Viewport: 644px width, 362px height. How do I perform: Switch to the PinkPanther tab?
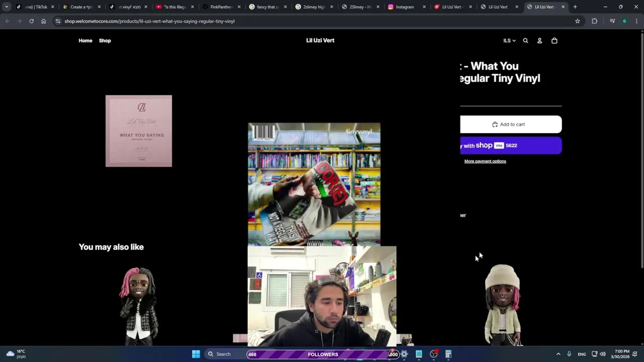[221, 7]
